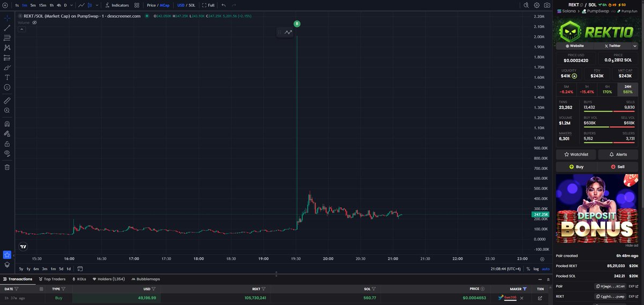Image resolution: width=644 pixels, height=305 pixels.
Task: Collapse the indicator legend chevron
Action: (x=21, y=29)
